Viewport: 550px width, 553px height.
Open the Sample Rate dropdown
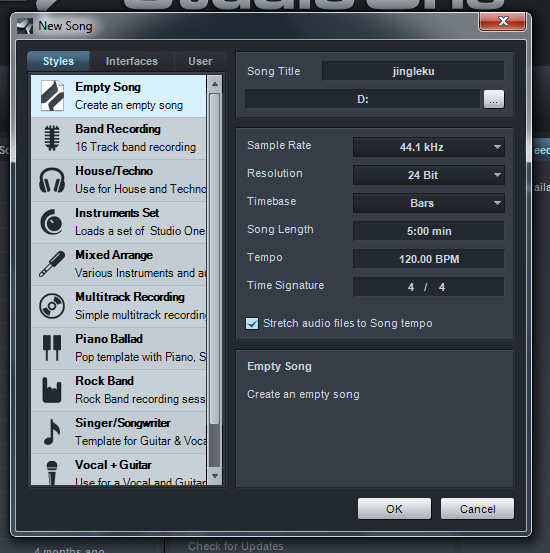pyautogui.click(x=429, y=147)
